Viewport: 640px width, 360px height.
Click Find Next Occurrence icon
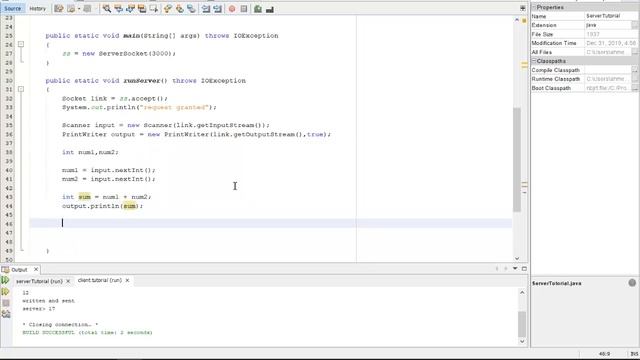[131, 9]
